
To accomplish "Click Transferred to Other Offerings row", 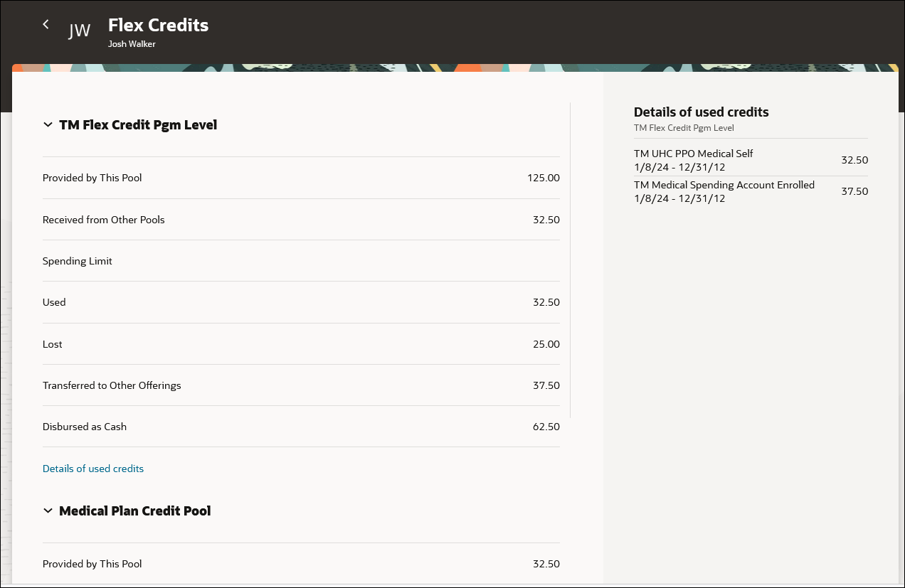I will coord(301,385).
